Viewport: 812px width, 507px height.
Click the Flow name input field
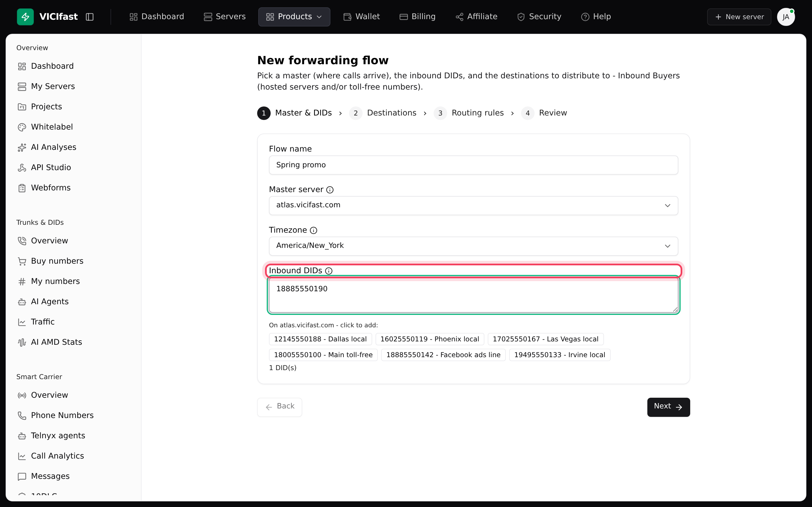click(x=473, y=165)
